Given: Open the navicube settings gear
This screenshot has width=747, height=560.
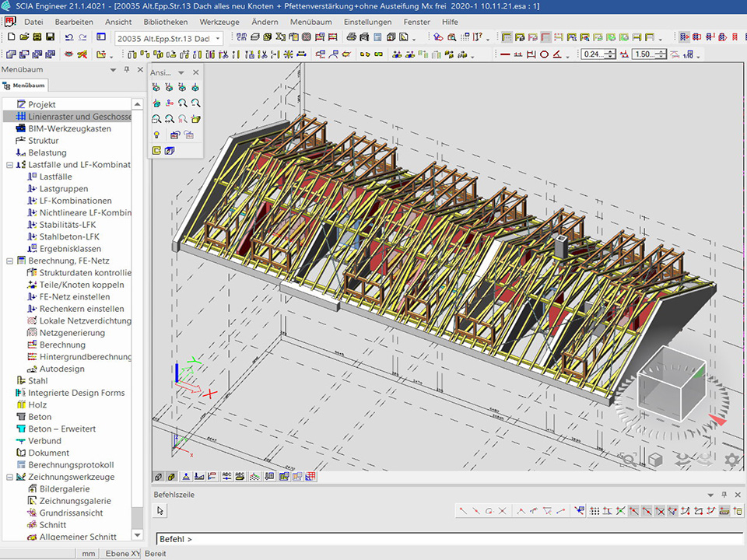Looking at the screenshot, I should [x=731, y=460].
